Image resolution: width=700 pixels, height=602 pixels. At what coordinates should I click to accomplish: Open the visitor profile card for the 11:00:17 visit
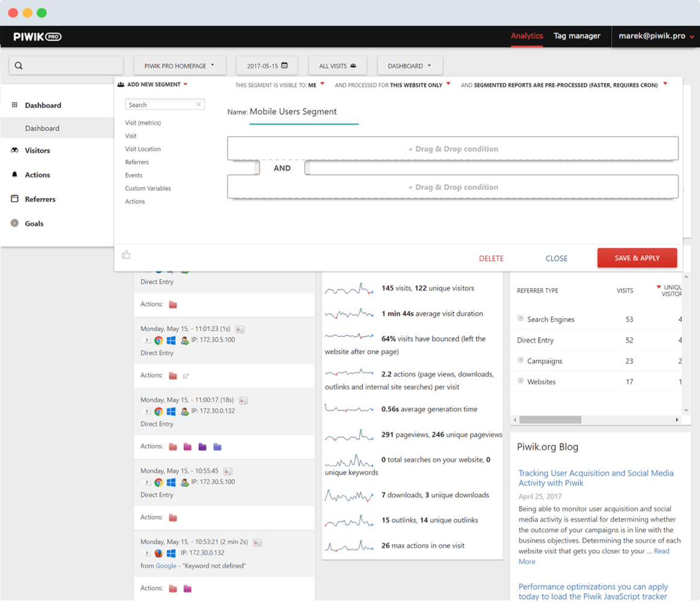coord(243,401)
